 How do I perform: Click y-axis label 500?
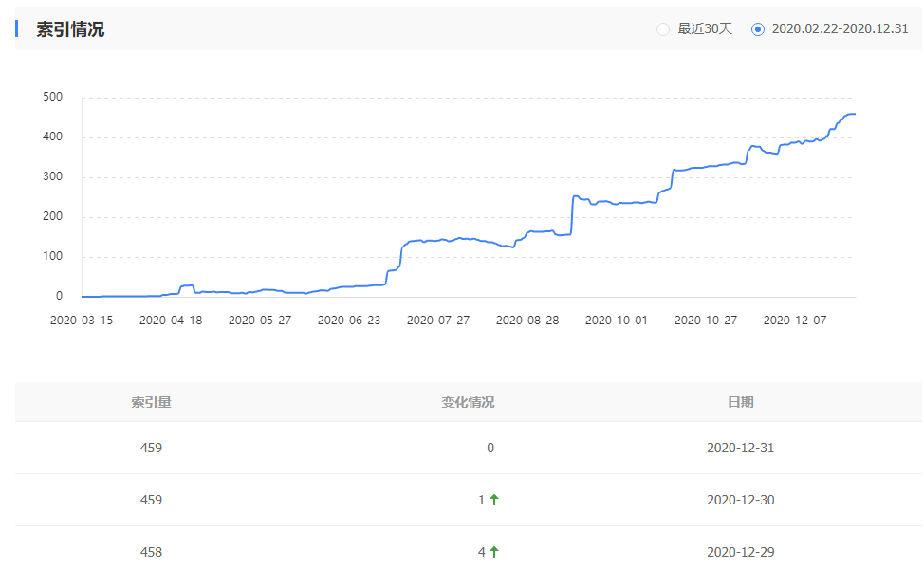click(x=52, y=97)
